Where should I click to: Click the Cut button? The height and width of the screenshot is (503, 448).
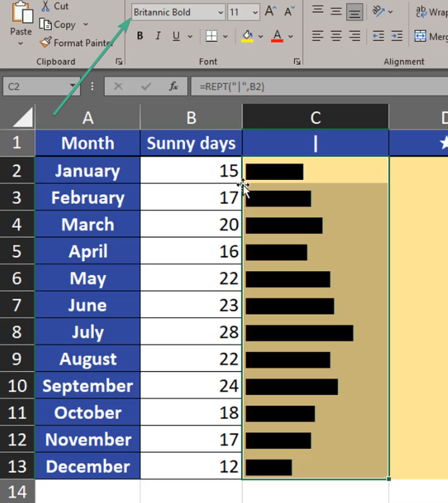55,6
